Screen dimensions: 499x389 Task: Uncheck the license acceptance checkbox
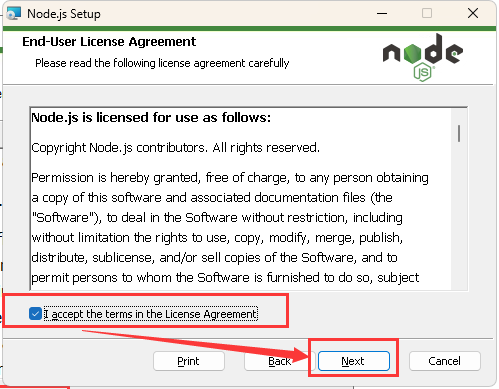[35, 314]
